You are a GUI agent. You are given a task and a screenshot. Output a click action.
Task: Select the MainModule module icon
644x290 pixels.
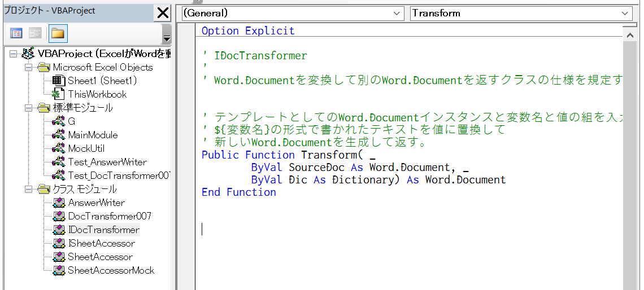59,135
